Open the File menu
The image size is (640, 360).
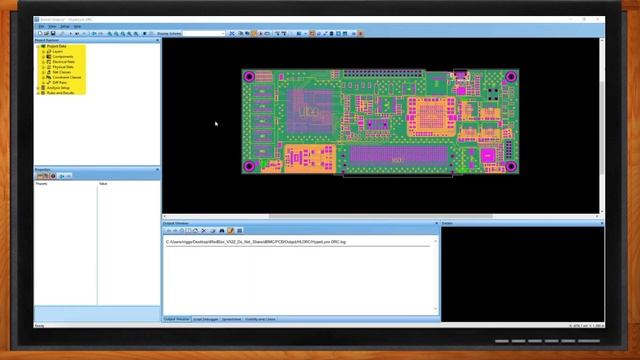(41, 27)
